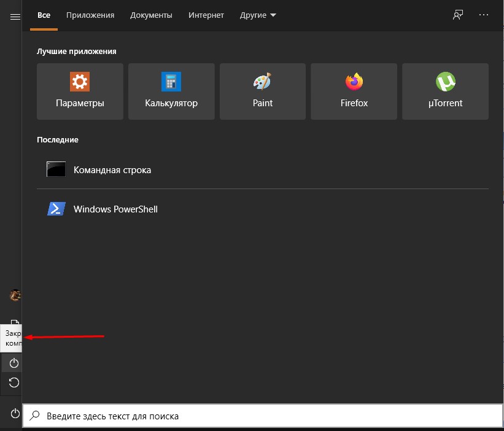Viewport: 504px width, 431px height.
Task: Select the Все tab
Action: pyautogui.click(x=44, y=15)
